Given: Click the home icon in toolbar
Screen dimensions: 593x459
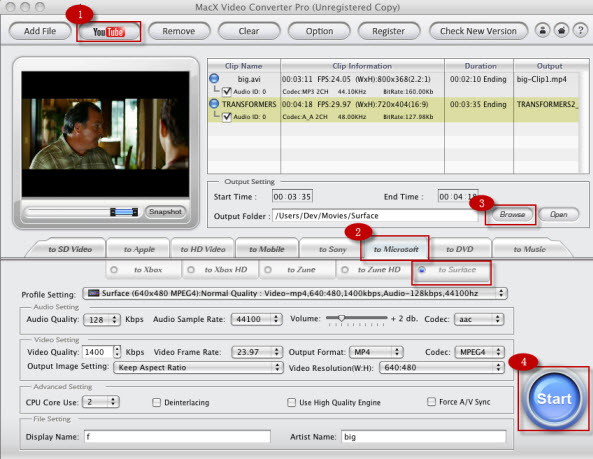Looking at the screenshot, I should point(561,30).
